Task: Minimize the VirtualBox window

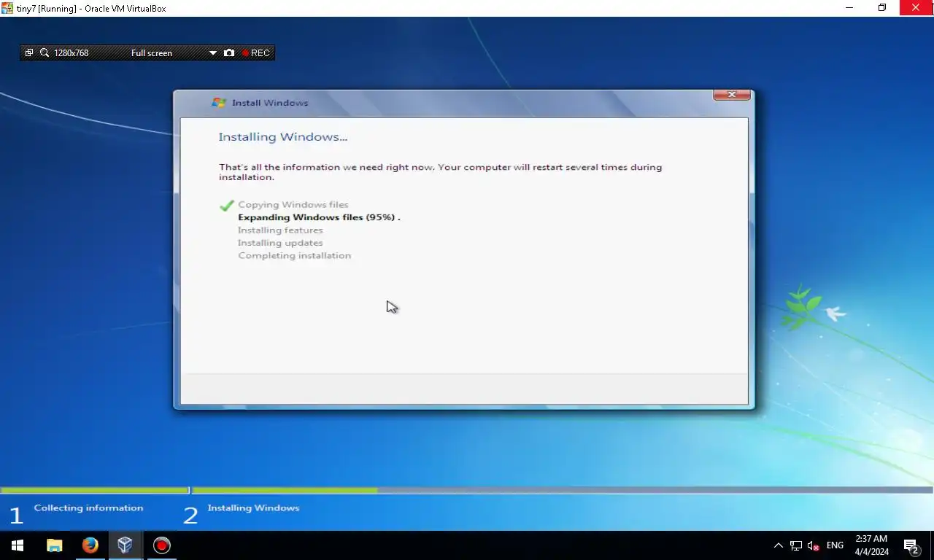Action: (x=849, y=8)
